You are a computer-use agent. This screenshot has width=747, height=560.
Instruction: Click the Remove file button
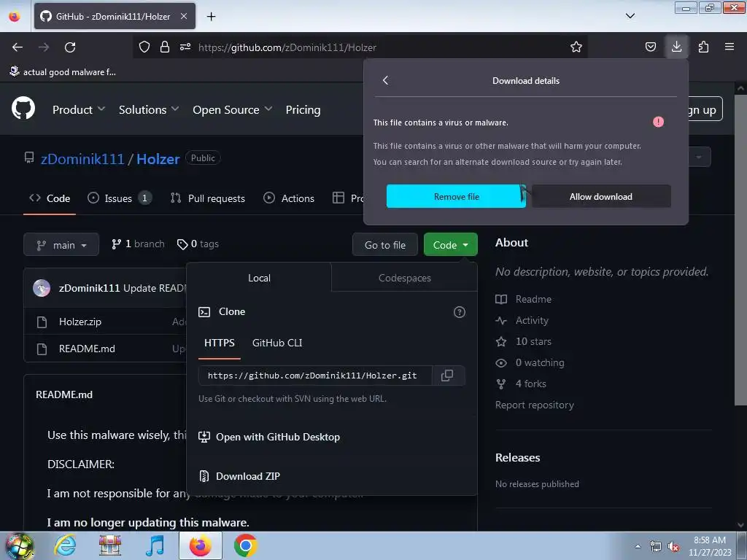[456, 196]
